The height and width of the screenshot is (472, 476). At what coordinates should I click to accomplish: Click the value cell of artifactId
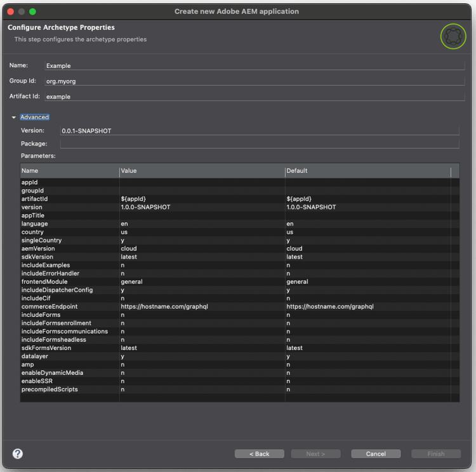202,199
